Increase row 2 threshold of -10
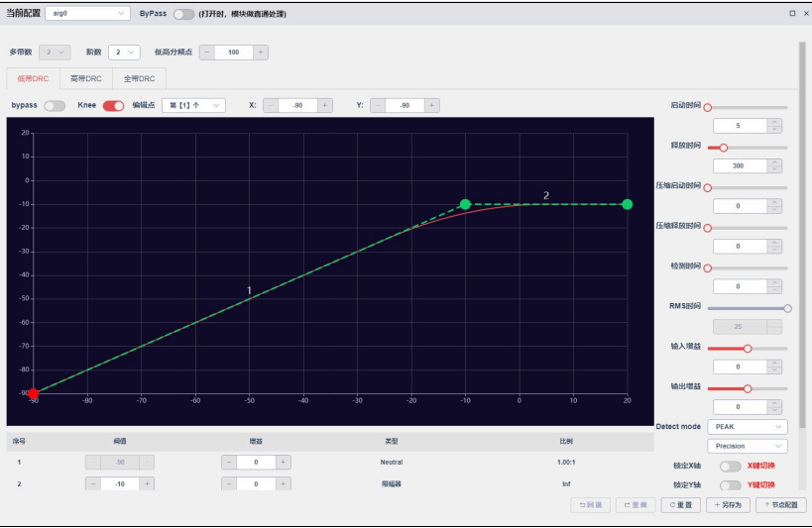This screenshot has height=528, width=812. coord(147,484)
